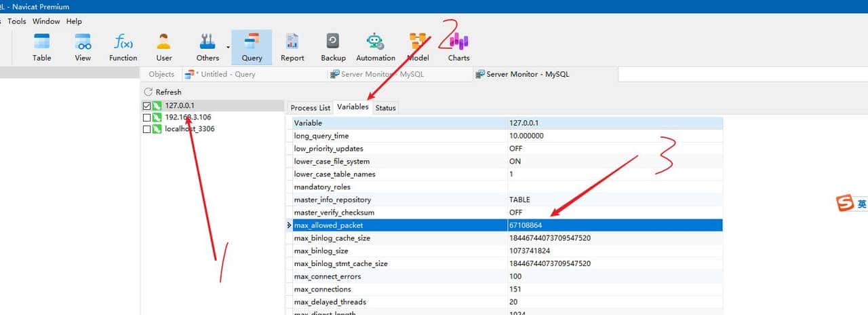Open the Model toolbar icon
The width and height of the screenshot is (868, 315).
pos(418,47)
